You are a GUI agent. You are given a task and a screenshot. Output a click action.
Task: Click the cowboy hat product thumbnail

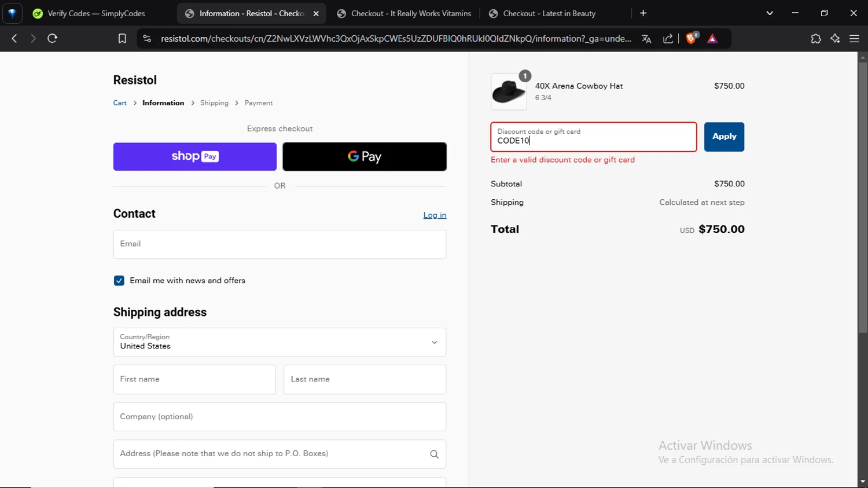pos(509,92)
